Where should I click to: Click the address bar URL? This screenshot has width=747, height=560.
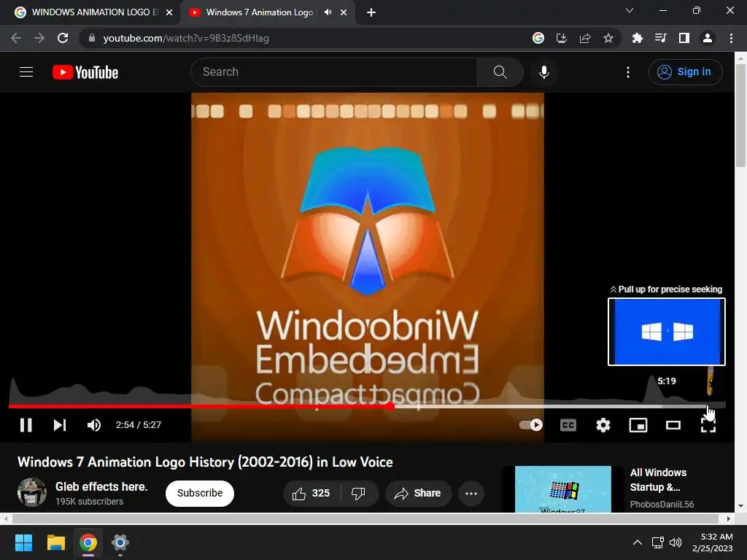tap(186, 38)
